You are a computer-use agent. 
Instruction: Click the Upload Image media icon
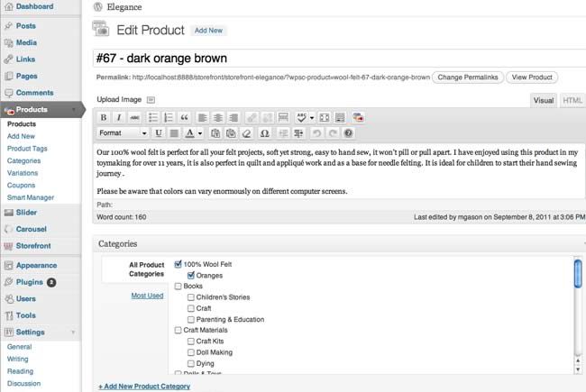(151, 100)
